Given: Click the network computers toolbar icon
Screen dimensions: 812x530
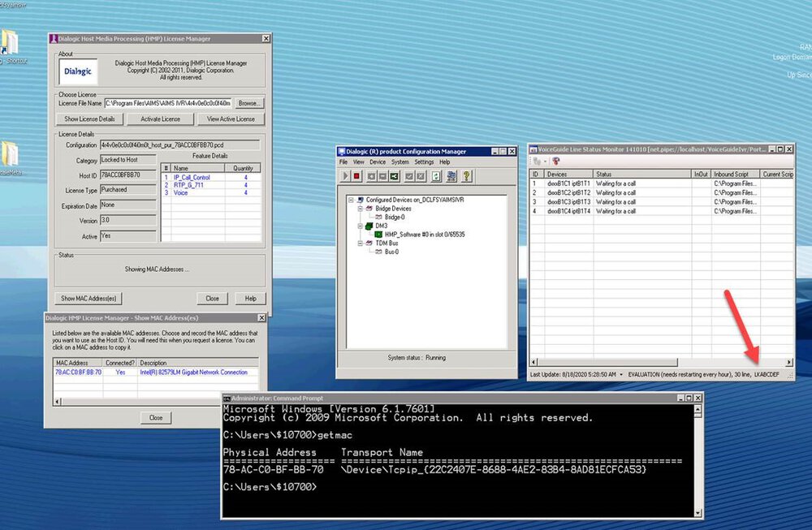Looking at the screenshot, I should coord(451,176).
